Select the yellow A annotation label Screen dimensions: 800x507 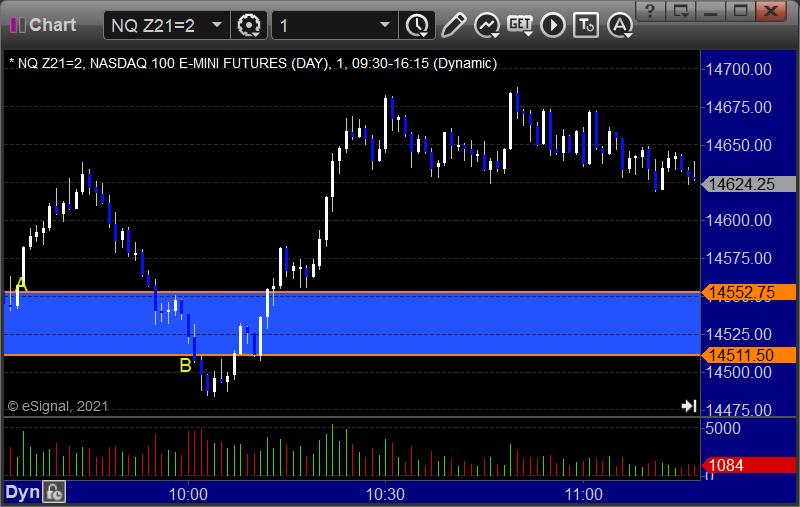pyautogui.click(x=21, y=285)
